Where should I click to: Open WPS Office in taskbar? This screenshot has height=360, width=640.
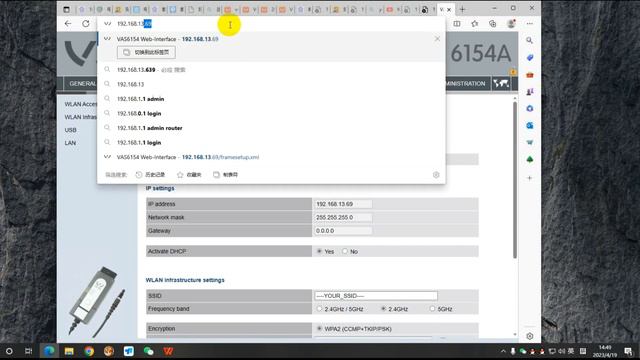(x=168, y=351)
